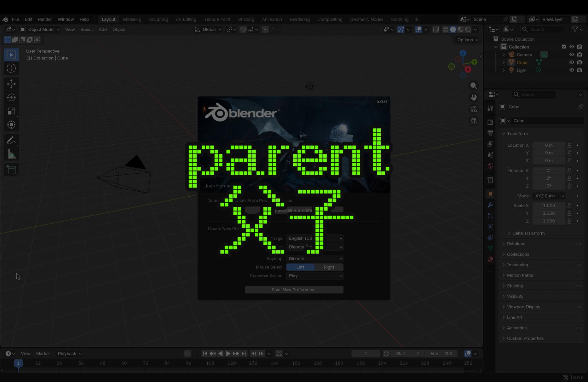Activate the Transform tool
The height and width of the screenshot is (382, 588).
(11, 125)
